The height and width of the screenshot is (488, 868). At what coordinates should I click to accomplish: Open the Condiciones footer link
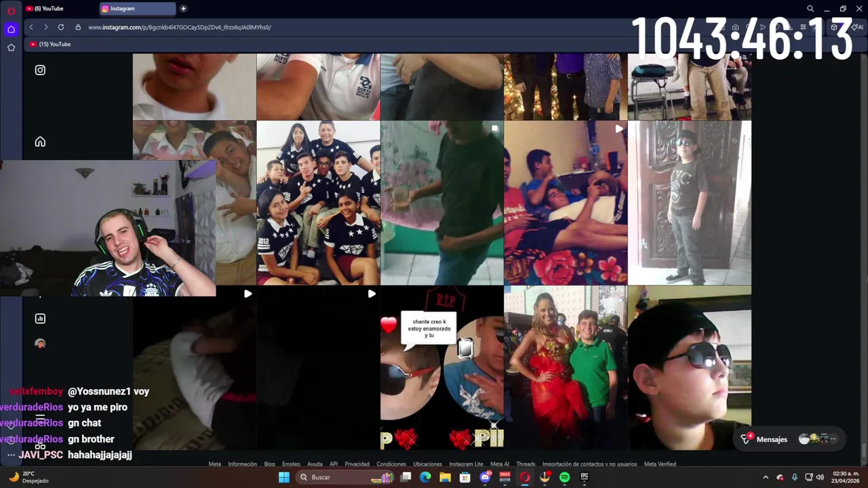391,464
